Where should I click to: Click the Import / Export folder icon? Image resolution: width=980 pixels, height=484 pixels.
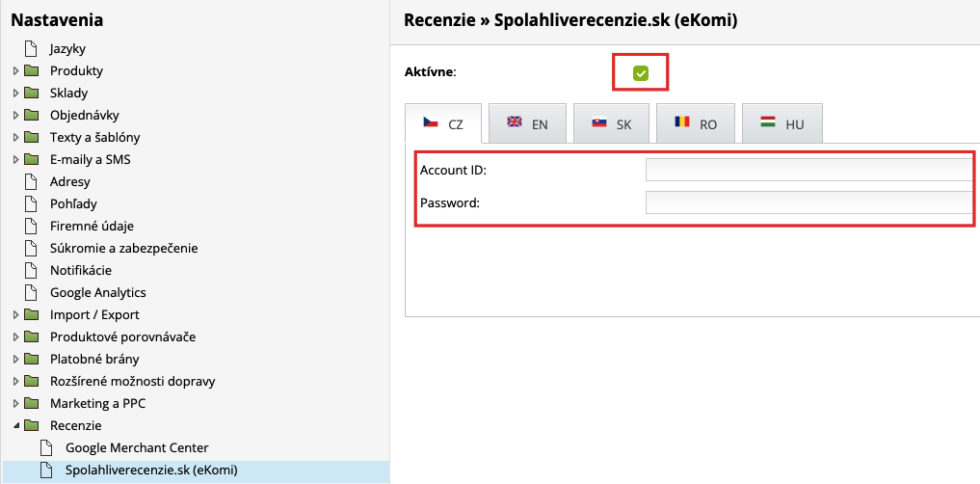pos(31,314)
